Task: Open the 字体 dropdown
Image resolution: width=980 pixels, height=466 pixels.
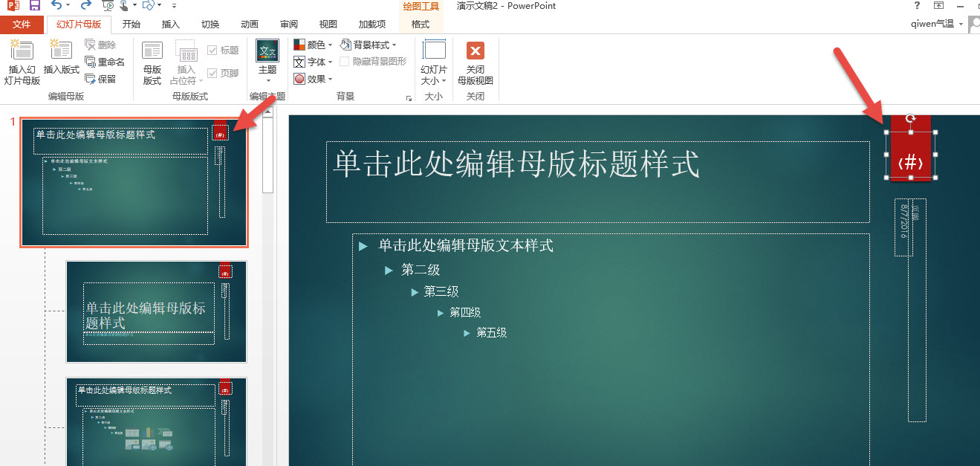Action: pyautogui.click(x=312, y=62)
